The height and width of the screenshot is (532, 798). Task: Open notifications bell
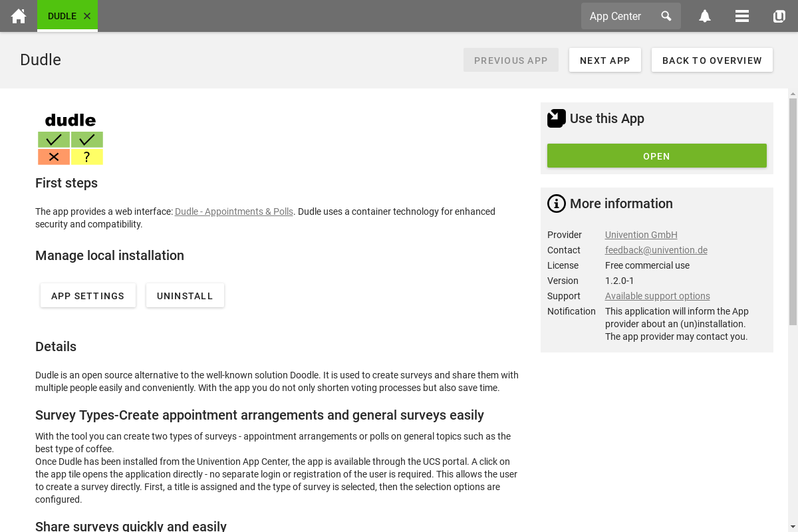[x=705, y=16]
